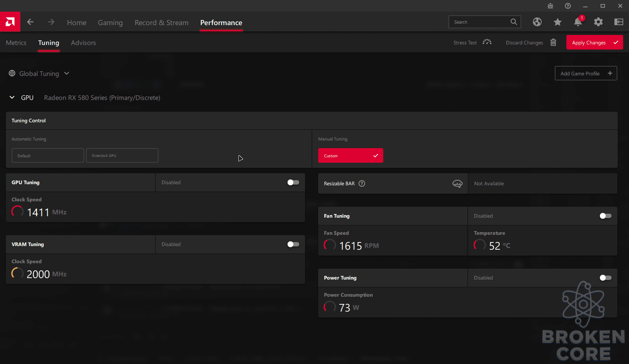Screen dimensions: 629x364
Task: Click the Global Tuning globe icon
Action: 12,73
